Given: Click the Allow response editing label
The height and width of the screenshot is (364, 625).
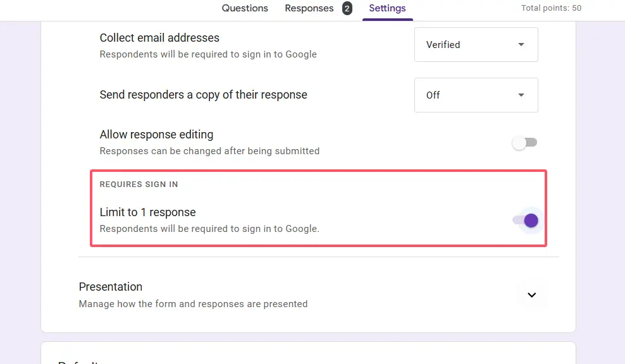Looking at the screenshot, I should (156, 135).
